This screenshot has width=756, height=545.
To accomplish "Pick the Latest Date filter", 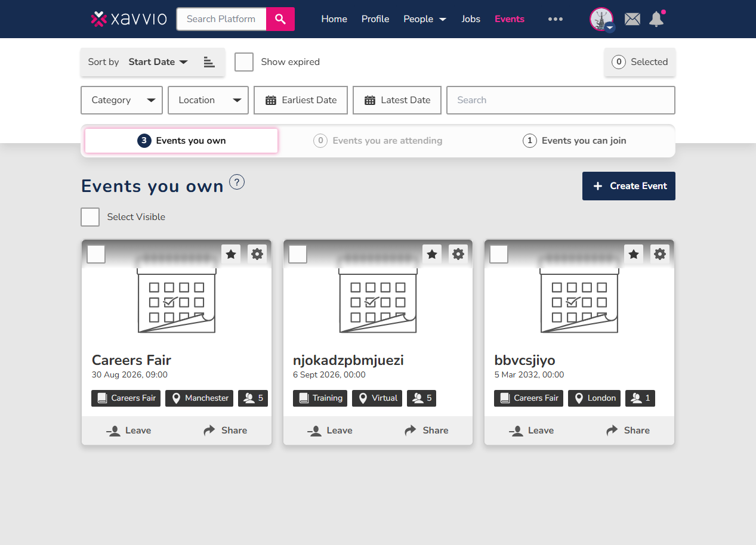I will click(397, 100).
